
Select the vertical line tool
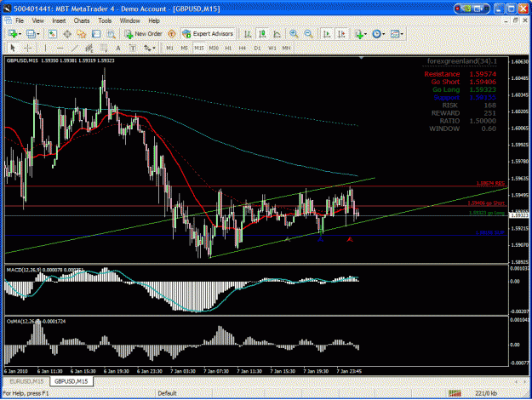coord(45,49)
